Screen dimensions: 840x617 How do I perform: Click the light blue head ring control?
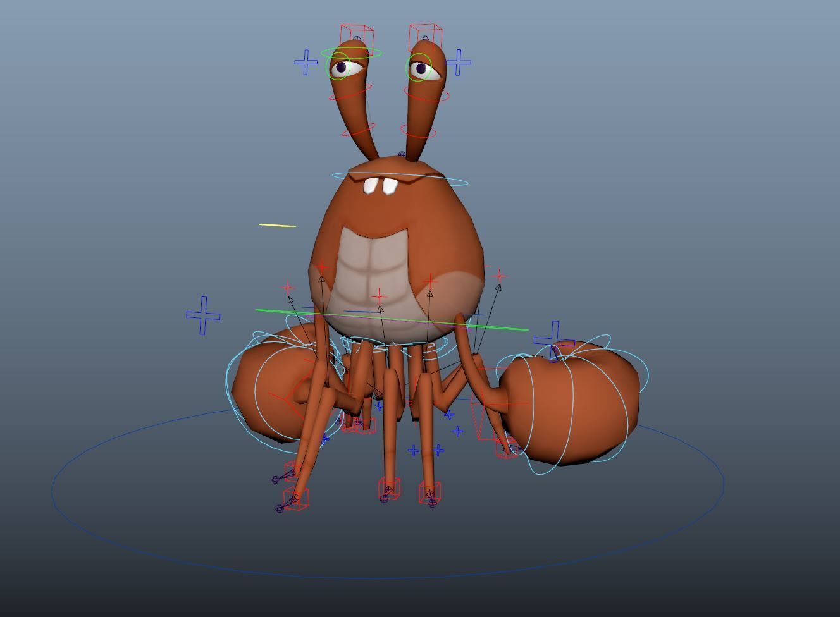point(400,179)
